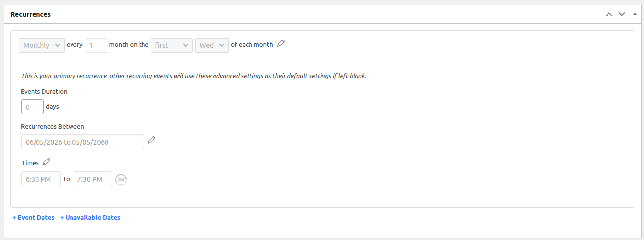The height and width of the screenshot is (240, 644).
Task: Move Recurrences panel up with the up arrow
Action: pyautogui.click(x=609, y=14)
